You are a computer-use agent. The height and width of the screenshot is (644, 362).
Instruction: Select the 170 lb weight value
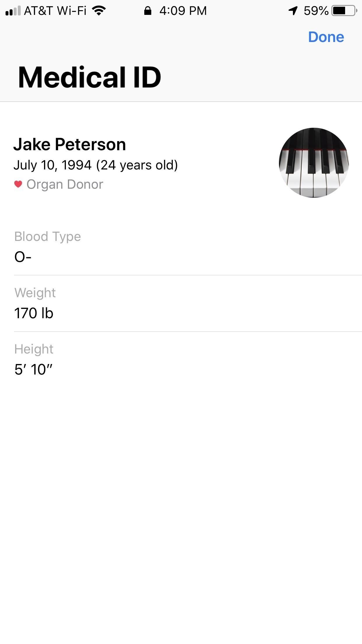(x=34, y=313)
